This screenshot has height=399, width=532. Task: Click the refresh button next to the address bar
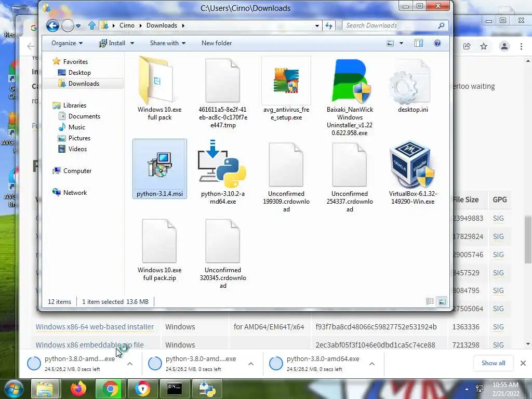click(329, 25)
